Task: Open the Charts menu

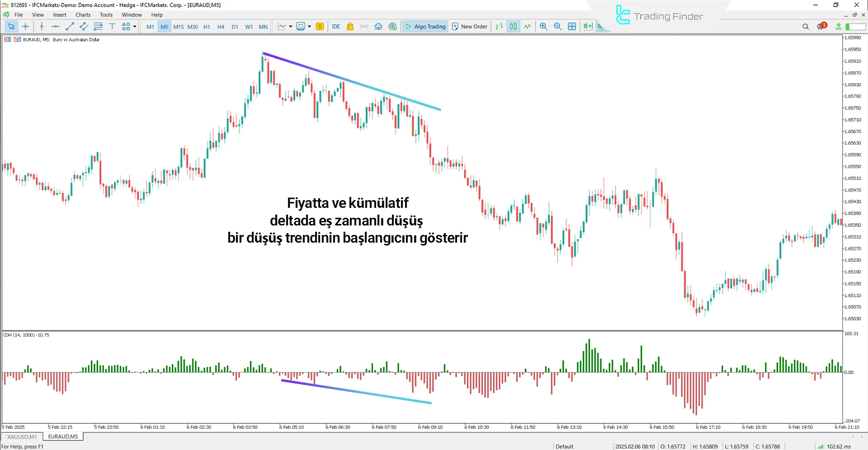Action: (x=83, y=15)
